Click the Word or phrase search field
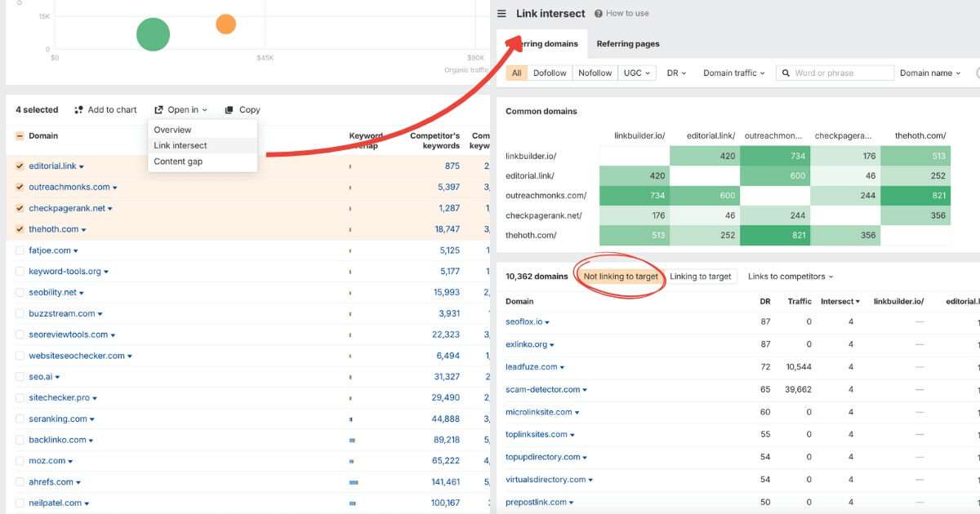 (841, 73)
